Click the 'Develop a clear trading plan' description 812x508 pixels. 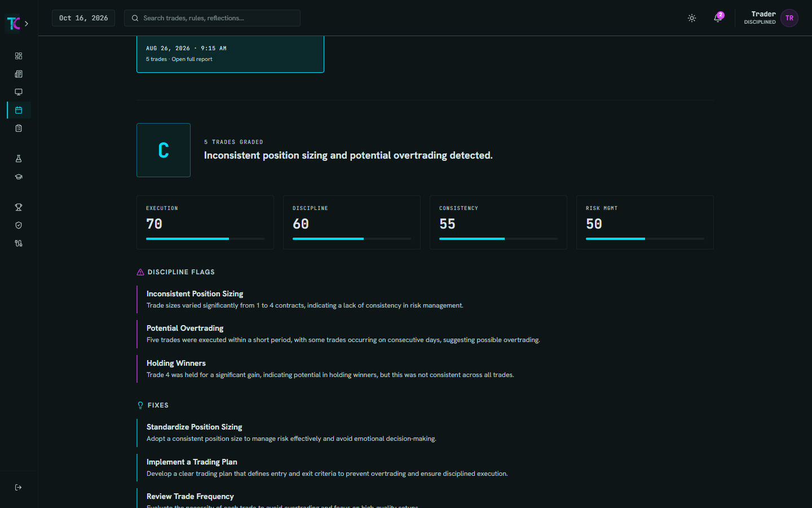[327, 474]
